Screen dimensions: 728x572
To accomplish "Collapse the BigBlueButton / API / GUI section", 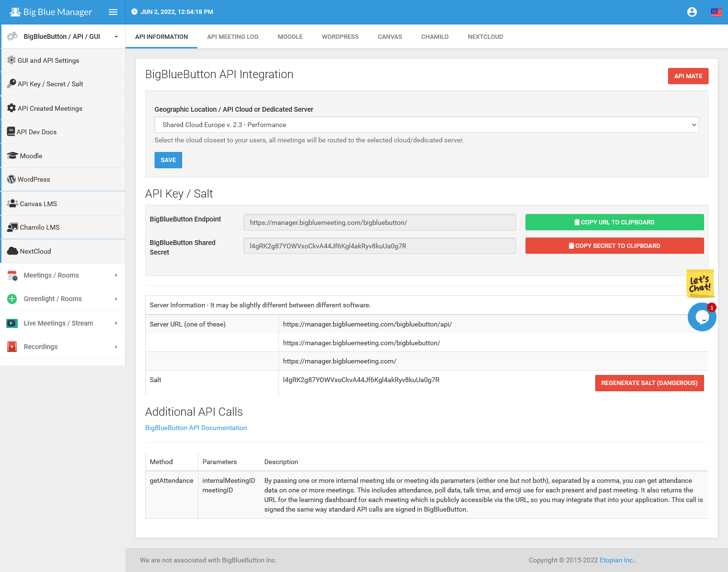I will (x=116, y=36).
